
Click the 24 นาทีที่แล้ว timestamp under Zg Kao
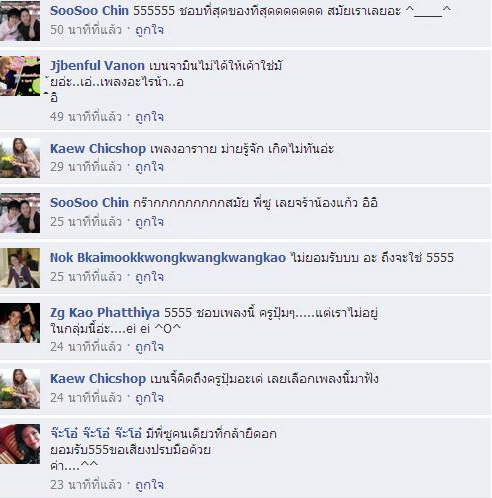(x=86, y=347)
